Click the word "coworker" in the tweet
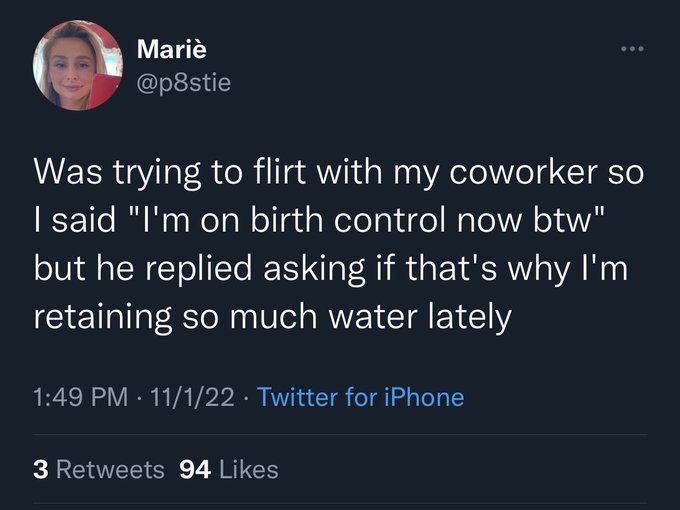 [523, 173]
